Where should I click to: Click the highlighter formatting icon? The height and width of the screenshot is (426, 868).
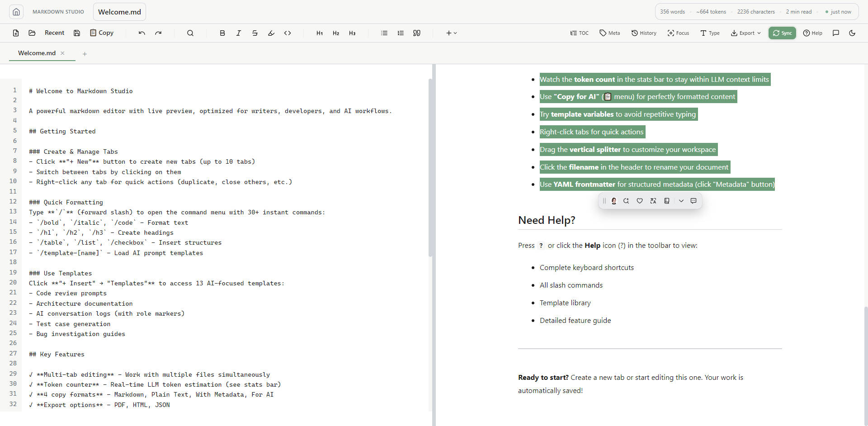click(271, 33)
